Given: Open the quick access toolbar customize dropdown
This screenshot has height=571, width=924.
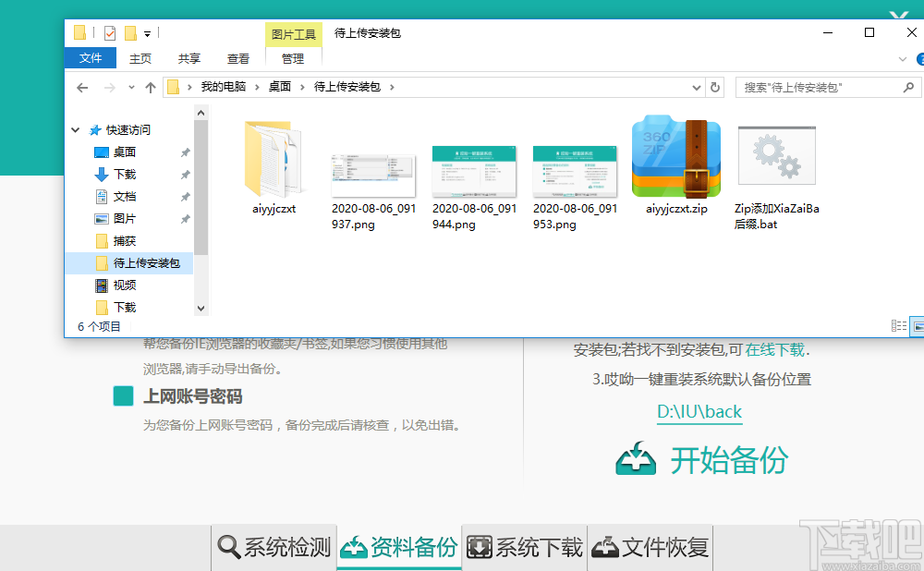Looking at the screenshot, I should click(148, 32).
